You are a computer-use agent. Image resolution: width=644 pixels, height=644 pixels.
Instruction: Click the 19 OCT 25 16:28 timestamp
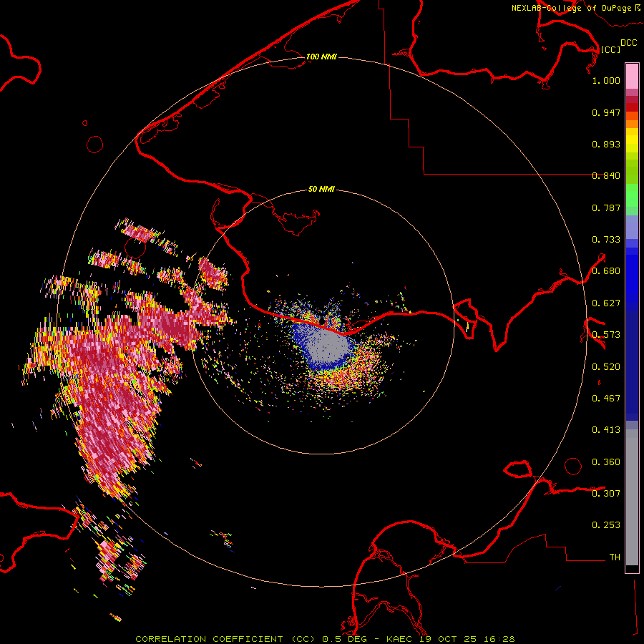467,639
